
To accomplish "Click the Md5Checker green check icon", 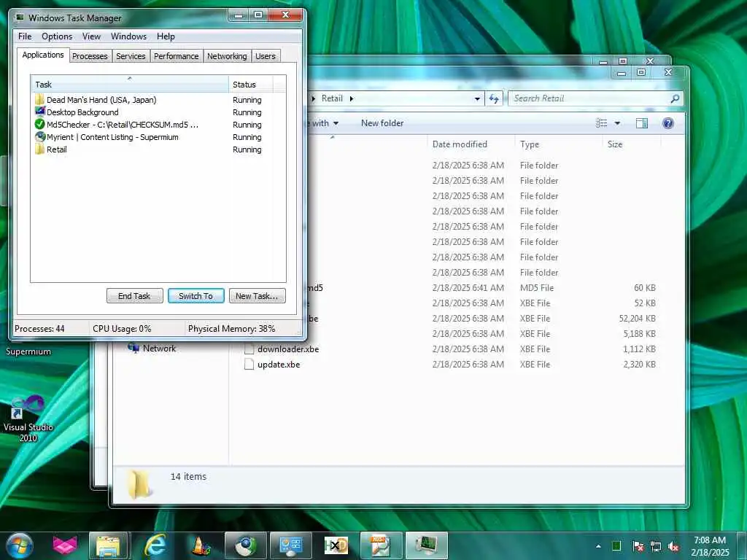I will [x=39, y=124].
